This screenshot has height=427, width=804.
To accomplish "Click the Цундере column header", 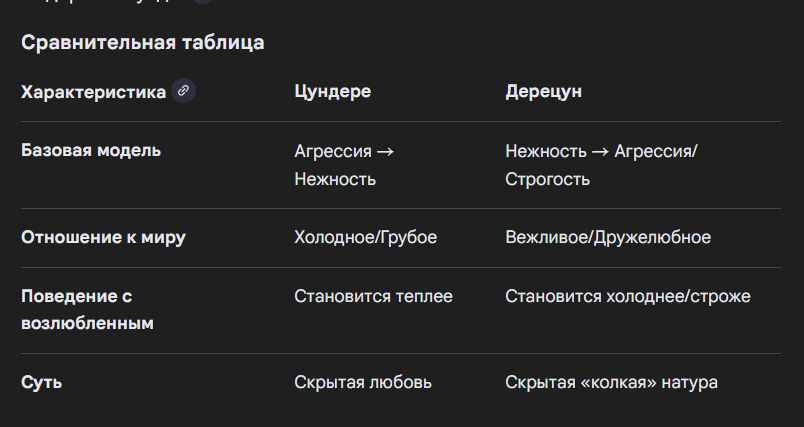I will point(332,92).
